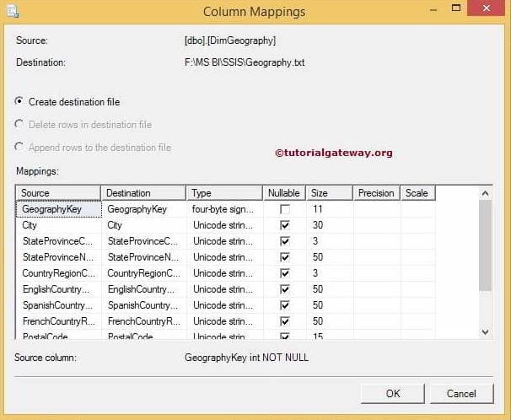511x420 pixels.
Task: Select SpanishCountry... source cell
Action: pyautogui.click(x=59, y=305)
